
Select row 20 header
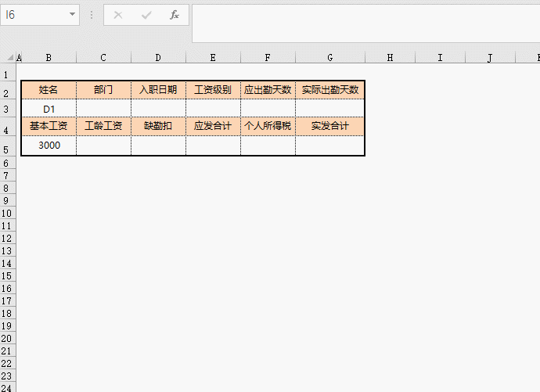pyautogui.click(x=6, y=339)
